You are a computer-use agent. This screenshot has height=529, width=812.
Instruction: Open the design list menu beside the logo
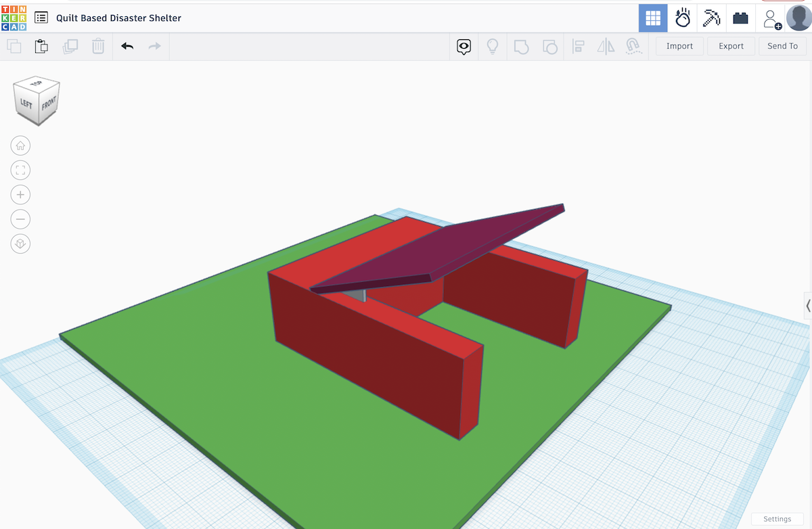point(43,18)
